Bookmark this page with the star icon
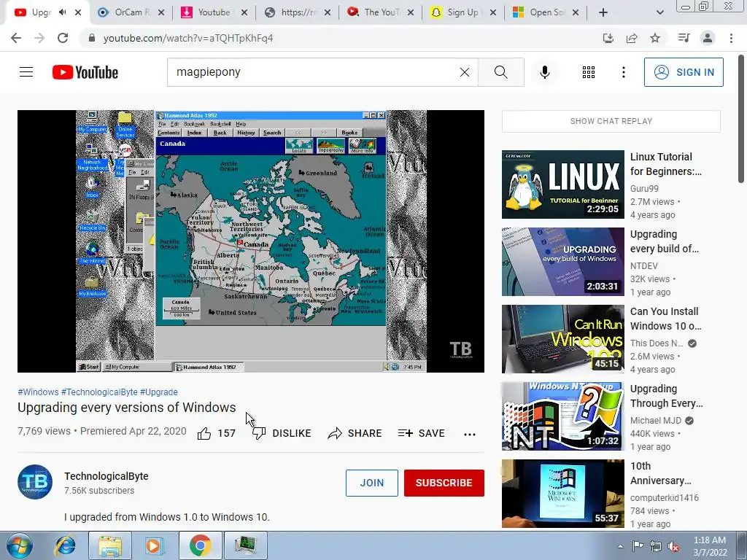747x560 pixels. [x=655, y=38]
